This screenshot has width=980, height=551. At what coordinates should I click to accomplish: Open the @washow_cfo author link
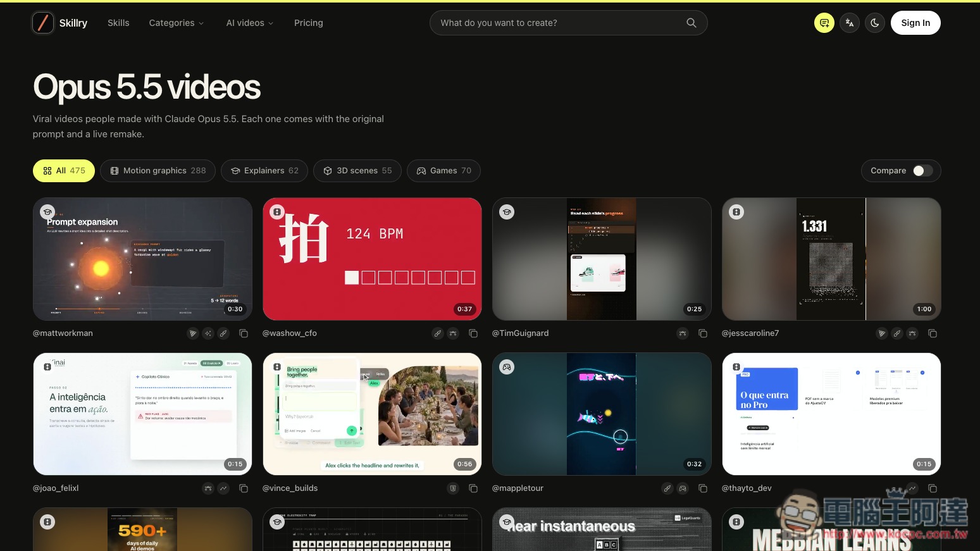click(290, 333)
